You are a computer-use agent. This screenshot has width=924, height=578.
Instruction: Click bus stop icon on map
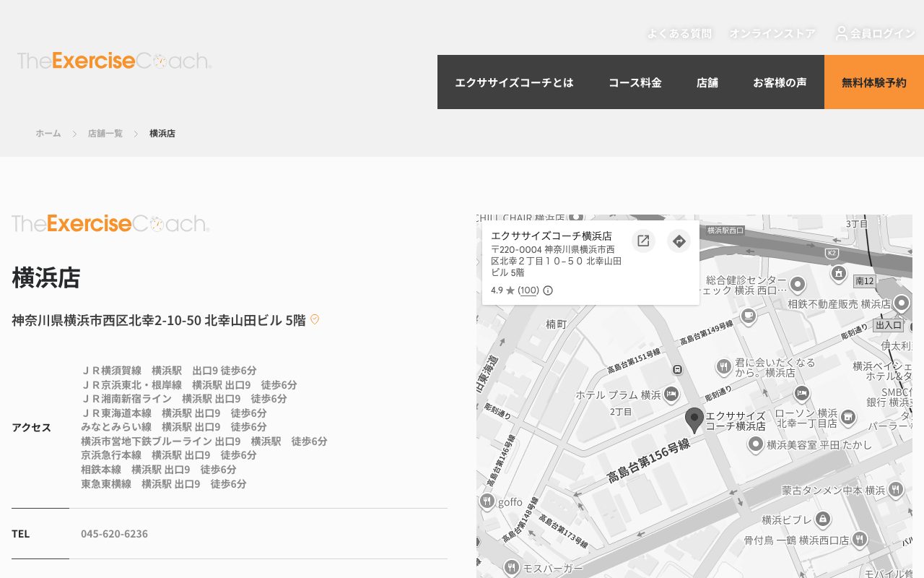point(677,369)
